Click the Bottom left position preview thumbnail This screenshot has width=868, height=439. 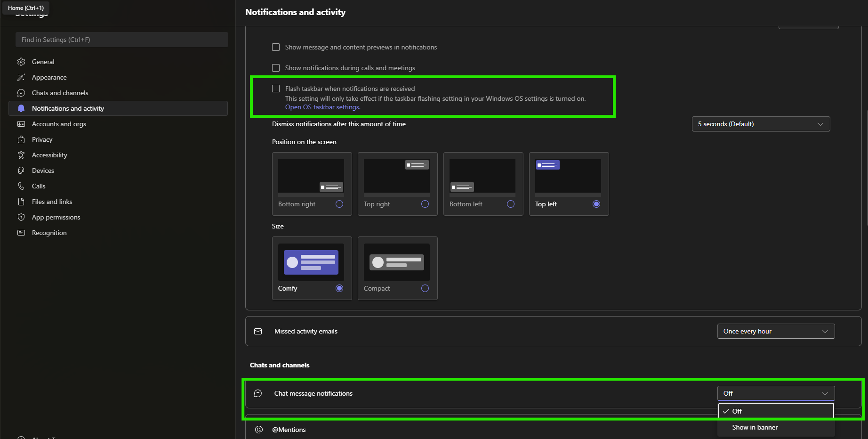coord(482,178)
